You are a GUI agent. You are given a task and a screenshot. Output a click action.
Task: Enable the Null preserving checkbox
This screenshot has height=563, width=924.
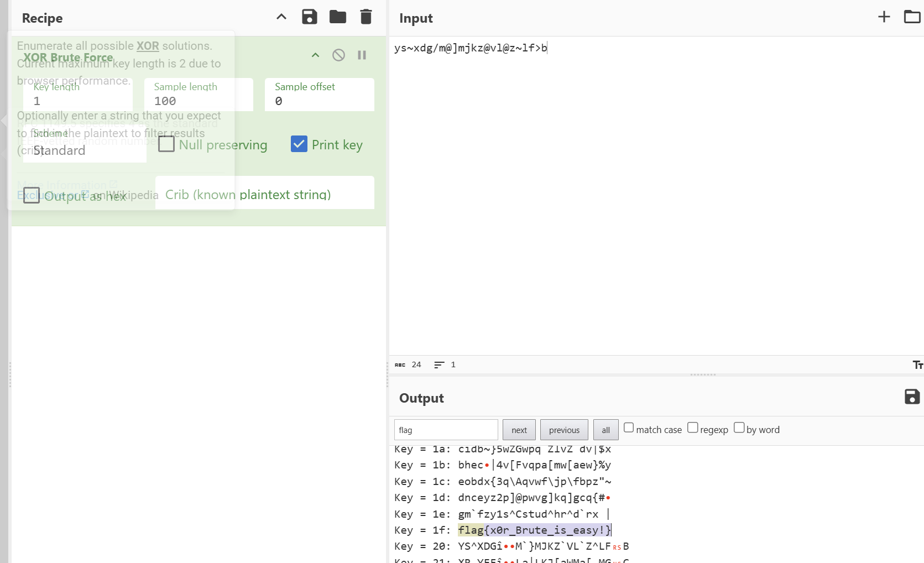(x=166, y=144)
